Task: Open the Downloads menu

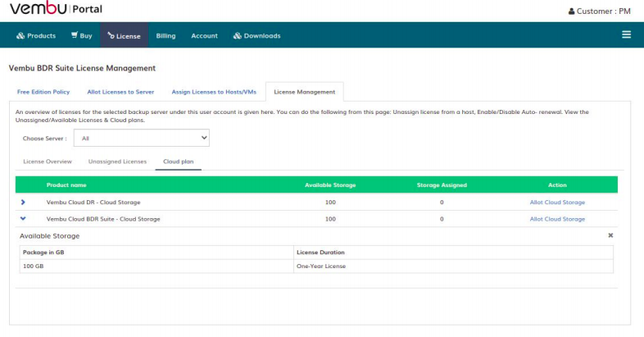Action: click(x=257, y=36)
